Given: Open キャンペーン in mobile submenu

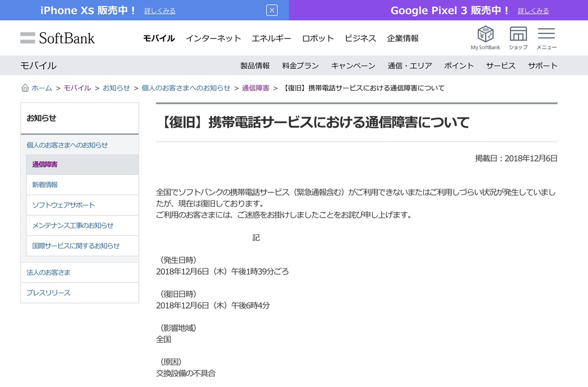Looking at the screenshot, I should [x=353, y=66].
